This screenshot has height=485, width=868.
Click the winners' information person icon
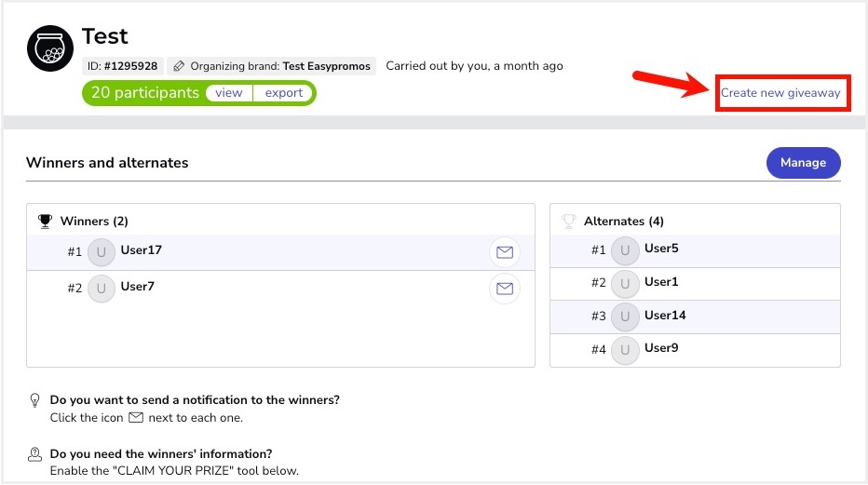coord(34,454)
